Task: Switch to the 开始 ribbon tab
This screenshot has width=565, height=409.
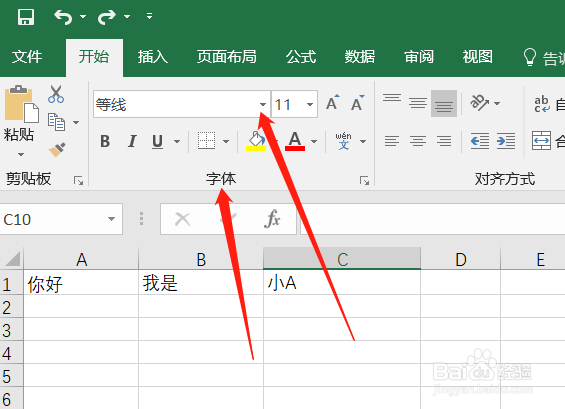Action: (94, 57)
